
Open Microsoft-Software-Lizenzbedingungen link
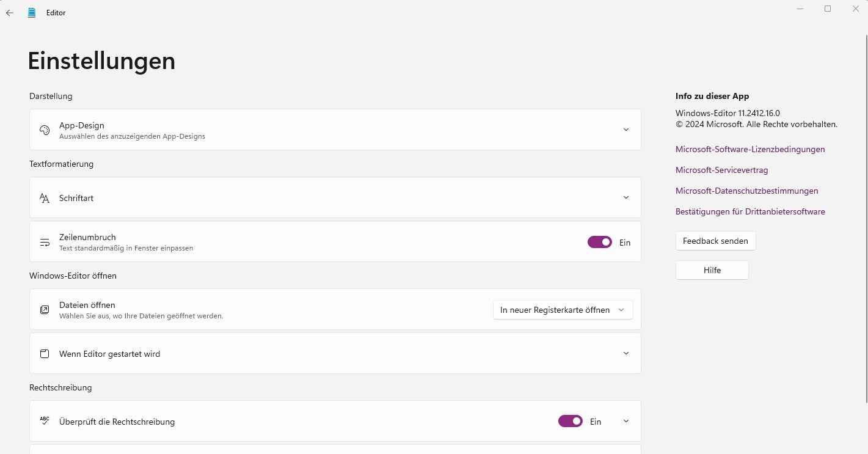coord(750,149)
